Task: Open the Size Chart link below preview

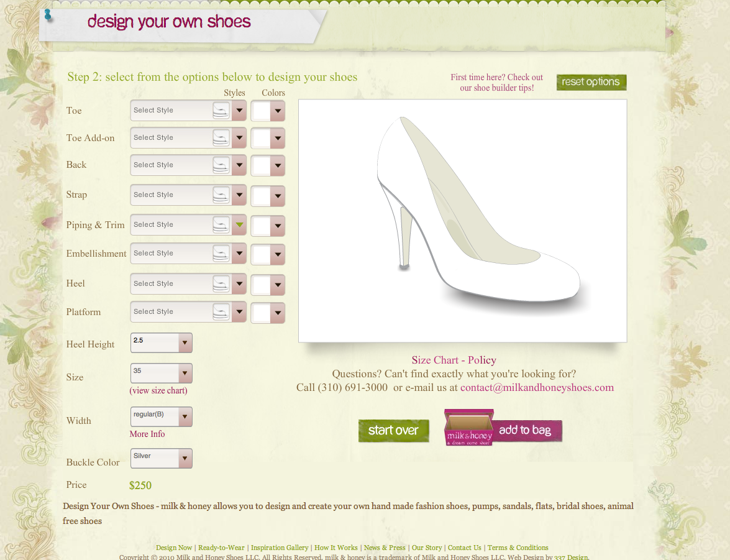Action: (x=435, y=360)
